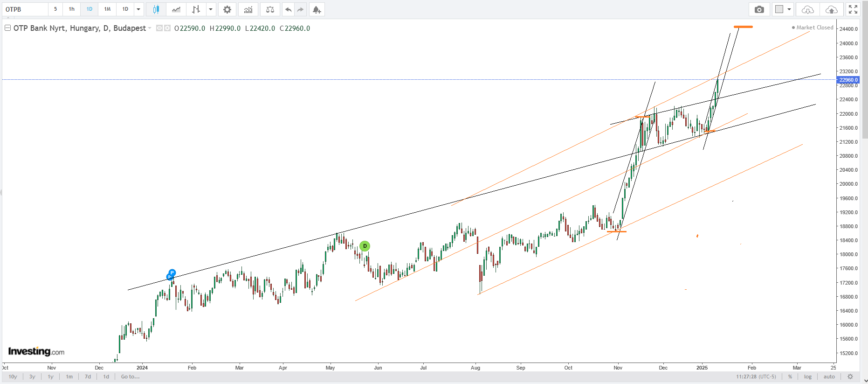Select the second 1D interval button beside 1M

pyautogui.click(x=125, y=9)
